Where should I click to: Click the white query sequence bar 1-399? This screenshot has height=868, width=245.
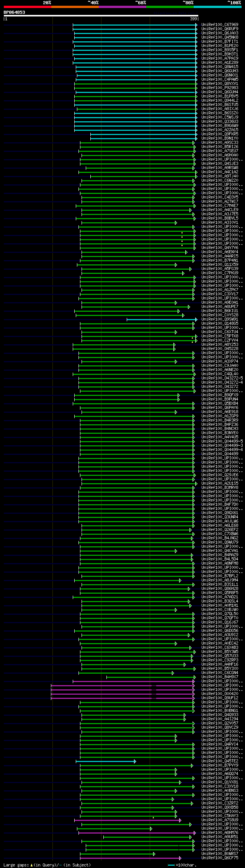pyautogui.click(x=101, y=16)
